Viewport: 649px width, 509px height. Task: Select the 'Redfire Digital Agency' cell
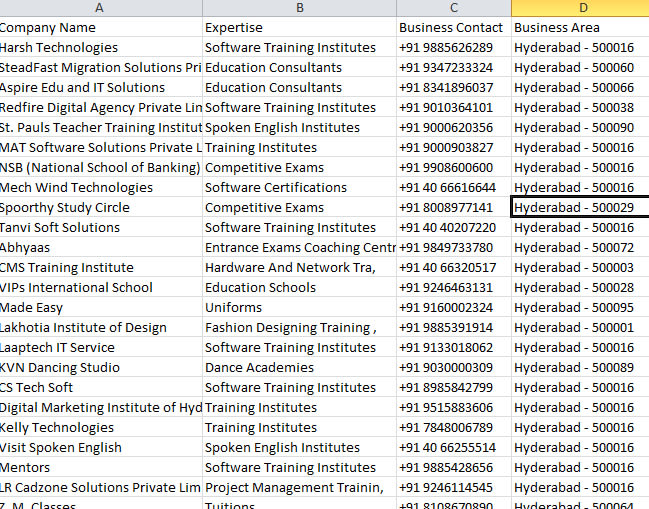(x=101, y=107)
